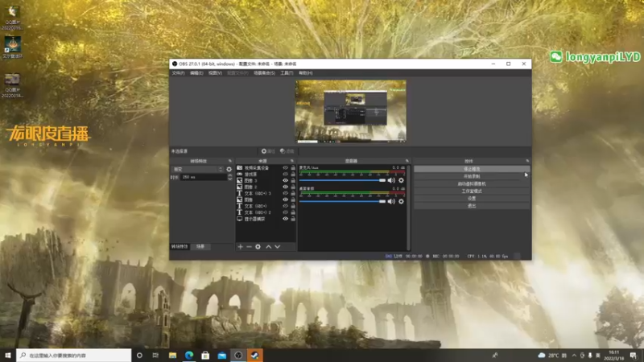Switch to the 场景 tab
Viewport: 644px width, 362px height.
[200, 247]
